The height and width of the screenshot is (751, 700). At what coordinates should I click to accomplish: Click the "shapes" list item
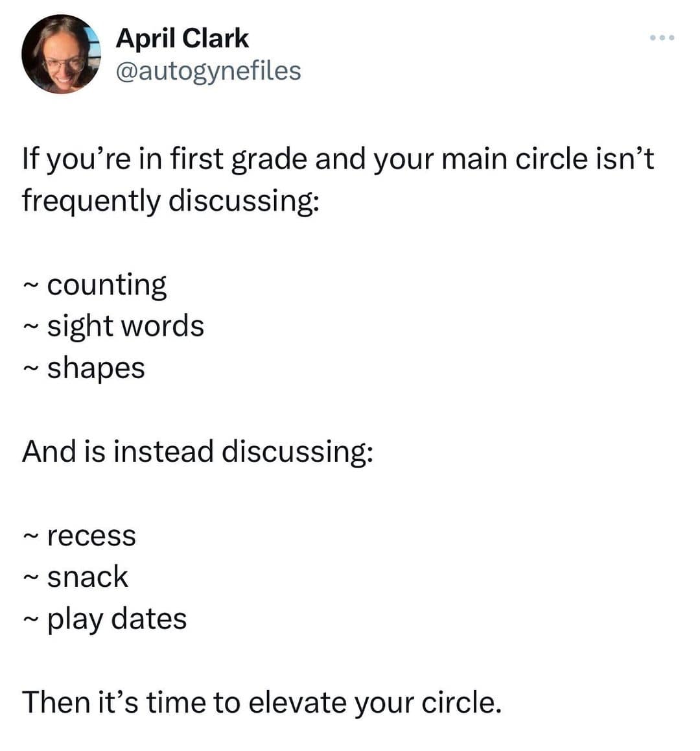(x=96, y=368)
